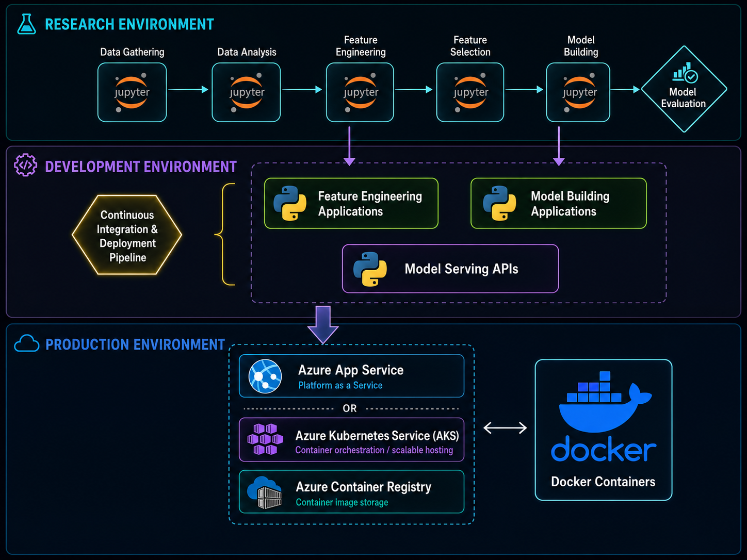Select the 'Docker Containers' caption
747x560 pixels.
(603, 482)
